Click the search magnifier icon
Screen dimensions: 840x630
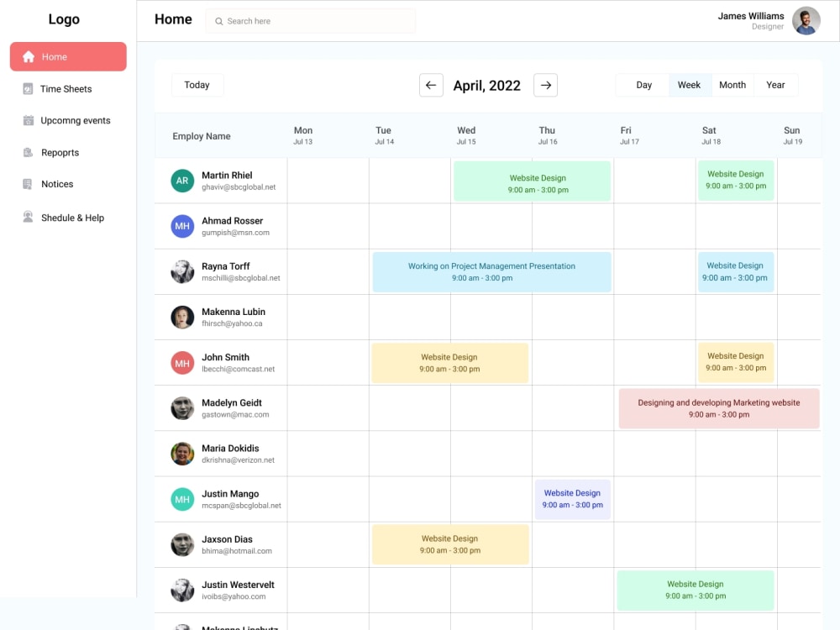click(218, 20)
